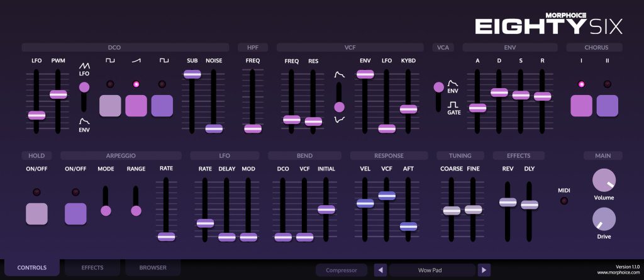The image size is (644, 280).
Task: Switch to the CONTROLS tab
Action: (x=32, y=267)
